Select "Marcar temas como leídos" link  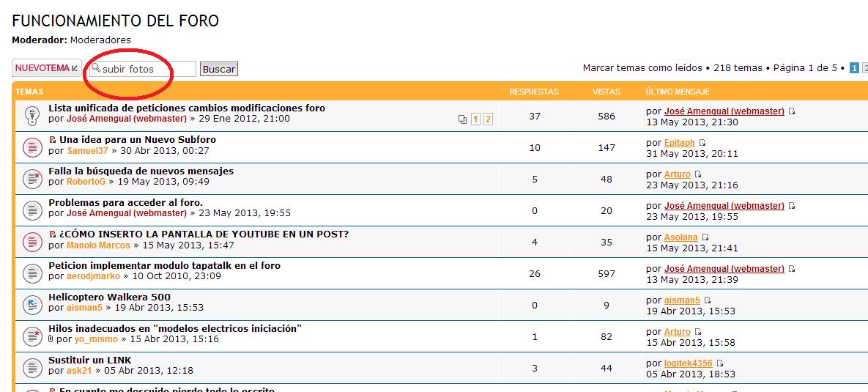point(642,68)
